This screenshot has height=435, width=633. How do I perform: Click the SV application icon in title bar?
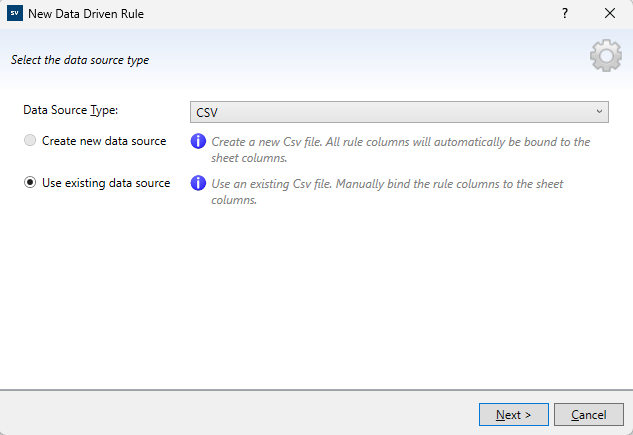click(14, 14)
